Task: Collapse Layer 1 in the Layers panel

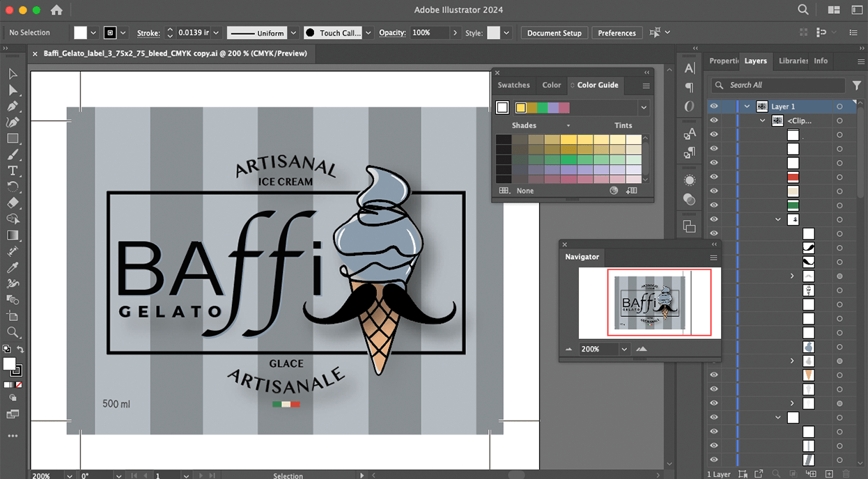Action: click(x=747, y=106)
